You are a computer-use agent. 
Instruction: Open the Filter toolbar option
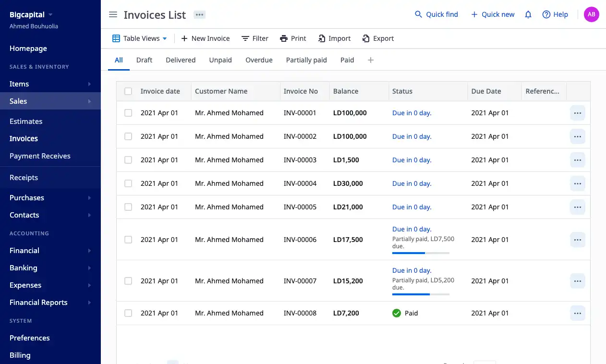pyautogui.click(x=255, y=38)
